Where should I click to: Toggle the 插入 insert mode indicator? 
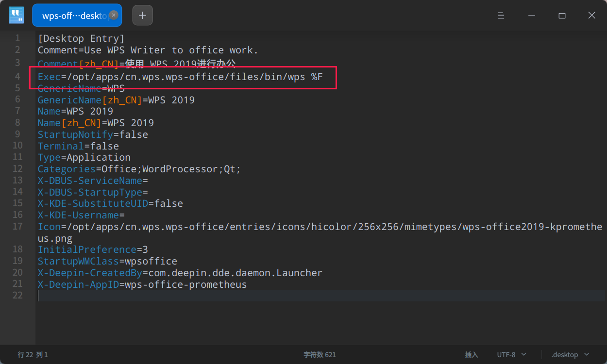pos(472,354)
